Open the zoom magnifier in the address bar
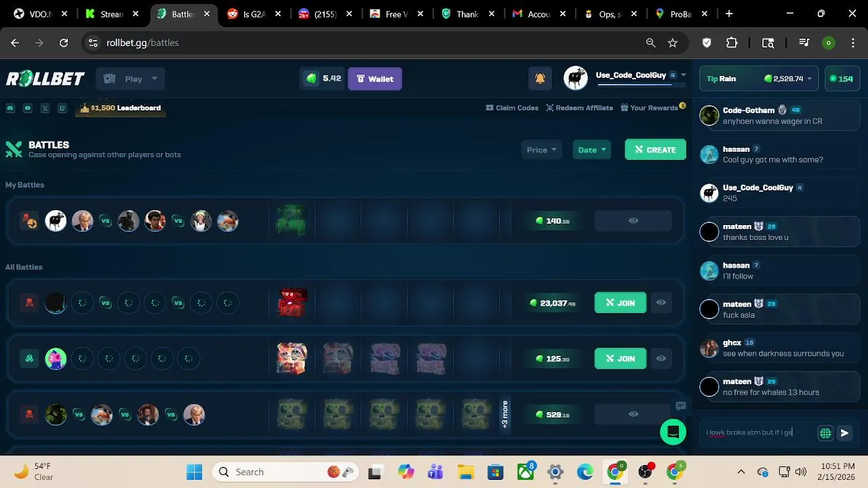Viewport: 868px width, 488px height. click(650, 43)
